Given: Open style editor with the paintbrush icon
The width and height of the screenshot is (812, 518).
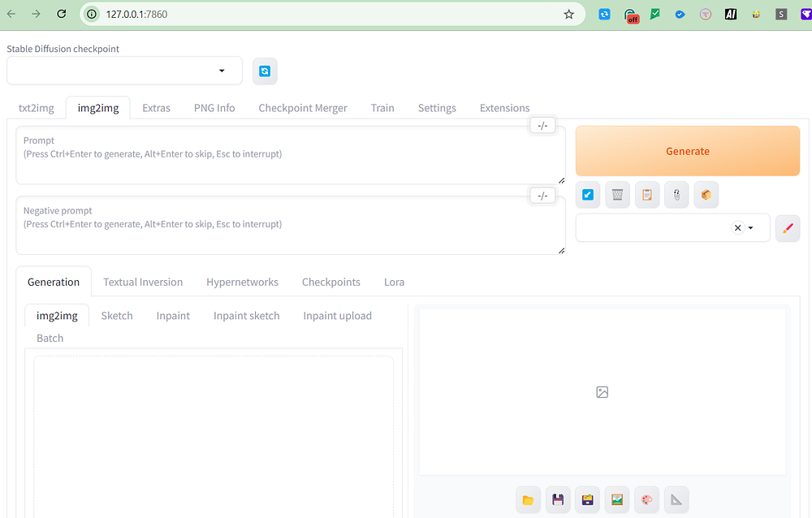Looking at the screenshot, I should 788,228.
